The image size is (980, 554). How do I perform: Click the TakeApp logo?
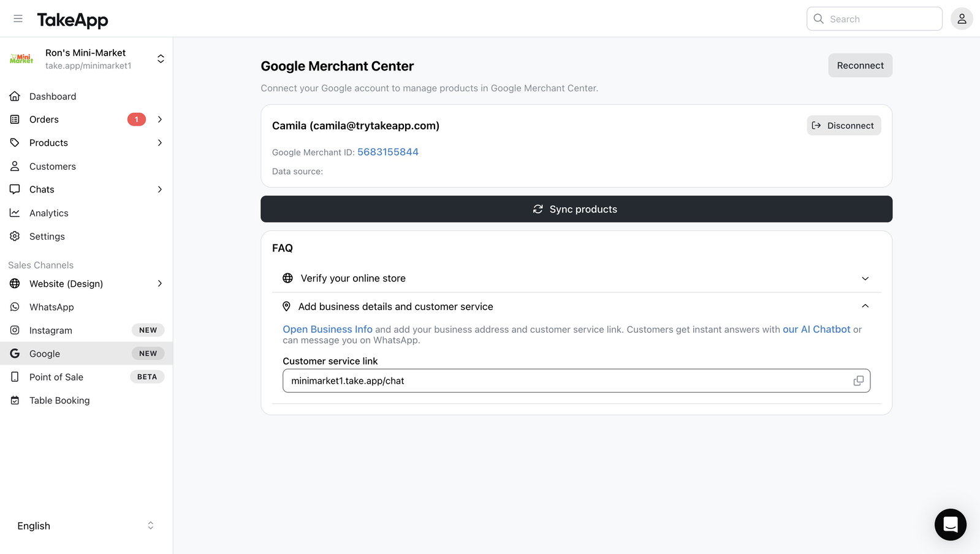point(72,20)
